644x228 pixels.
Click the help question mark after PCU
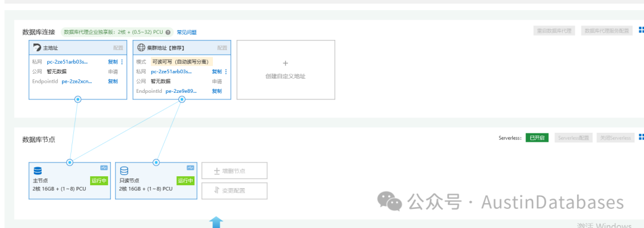[x=168, y=32]
